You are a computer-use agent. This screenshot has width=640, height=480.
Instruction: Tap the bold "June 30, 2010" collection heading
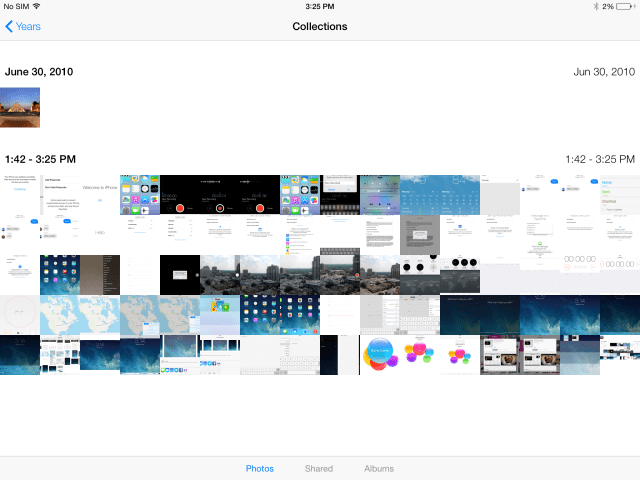point(39,72)
